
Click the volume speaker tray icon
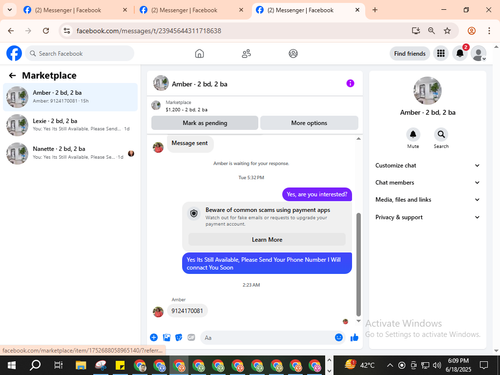click(x=437, y=365)
